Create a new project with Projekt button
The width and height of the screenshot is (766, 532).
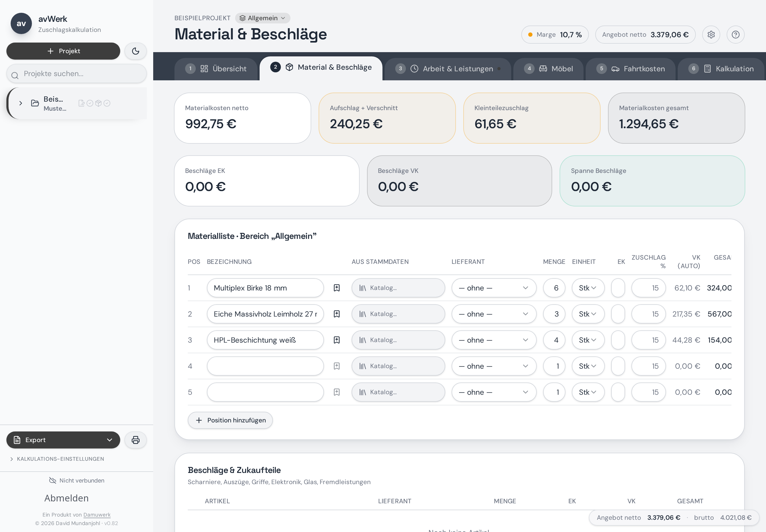coord(63,51)
